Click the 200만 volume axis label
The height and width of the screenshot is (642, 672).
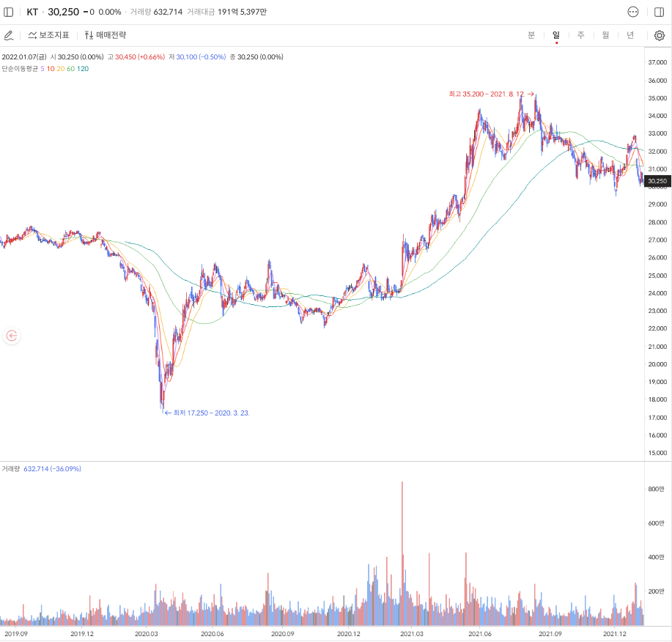(656, 591)
